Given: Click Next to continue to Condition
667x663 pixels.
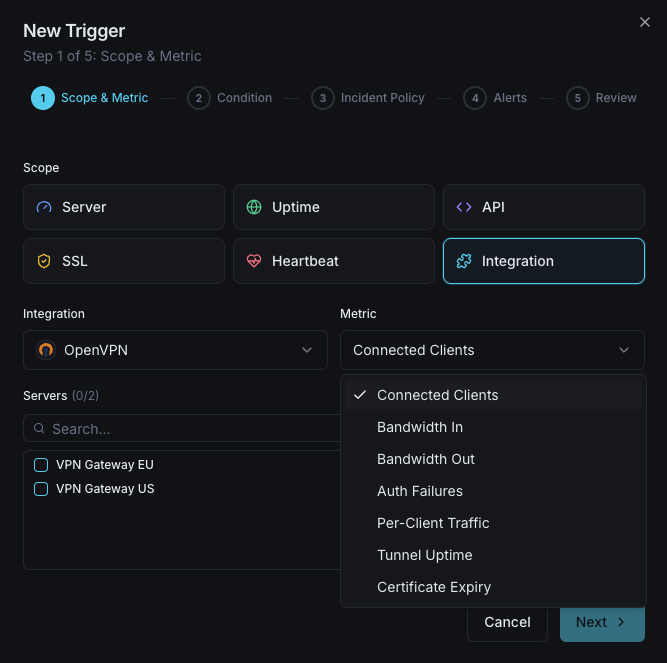Looking at the screenshot, I should click(602, 622).
